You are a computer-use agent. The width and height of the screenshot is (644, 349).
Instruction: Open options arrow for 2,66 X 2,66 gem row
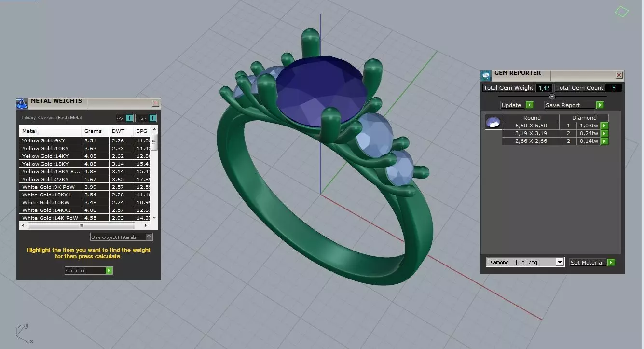(x=604, y=141)
